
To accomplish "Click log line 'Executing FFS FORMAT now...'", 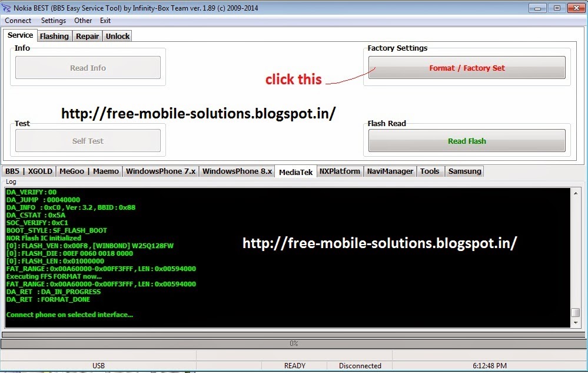I will tap(54, 276).
